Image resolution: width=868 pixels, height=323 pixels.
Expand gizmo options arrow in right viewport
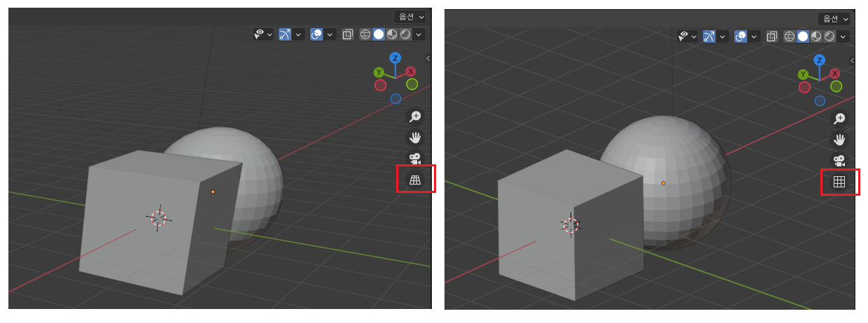pos(723,36)
